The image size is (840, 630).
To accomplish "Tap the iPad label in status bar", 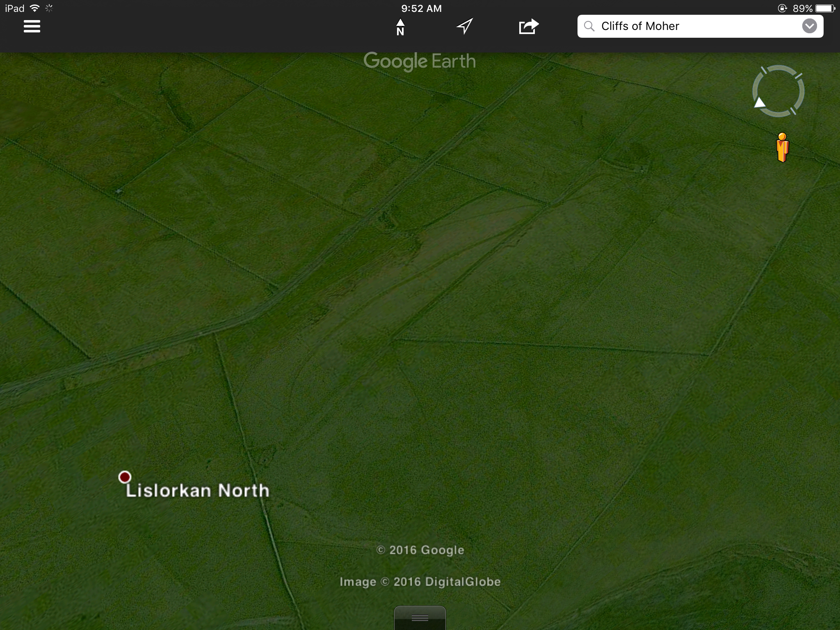I will (x=15, y=8).
